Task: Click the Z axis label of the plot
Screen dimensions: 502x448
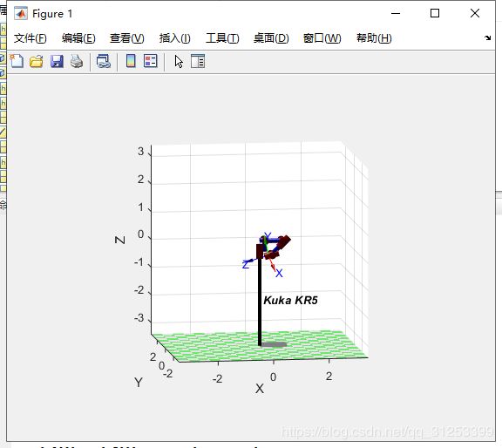Action: [119, 240]
